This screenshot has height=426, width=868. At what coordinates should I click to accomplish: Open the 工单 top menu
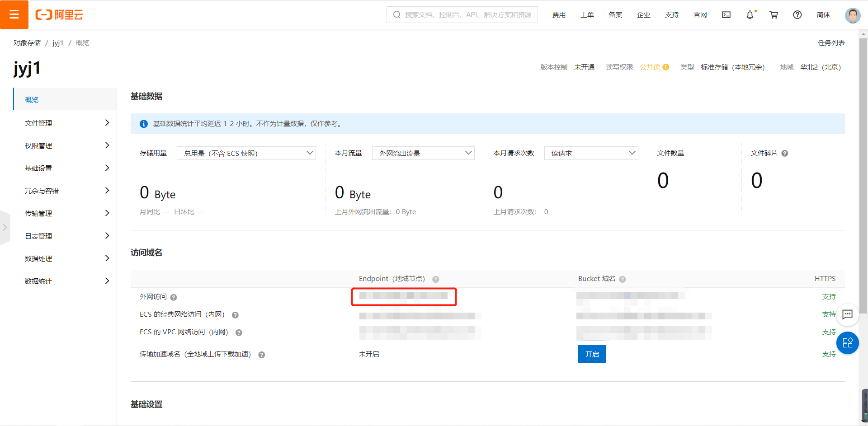[587, 15]
